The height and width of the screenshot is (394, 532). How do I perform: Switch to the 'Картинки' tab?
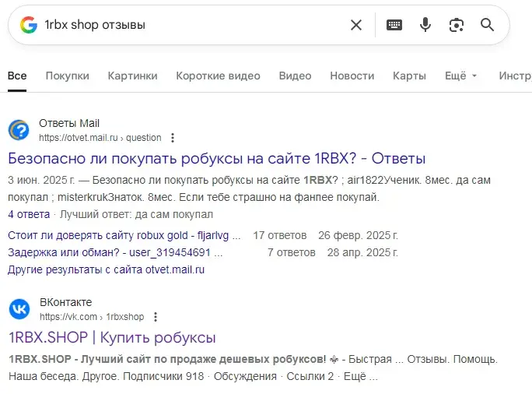pyautogui.click(x=133, y=76)
